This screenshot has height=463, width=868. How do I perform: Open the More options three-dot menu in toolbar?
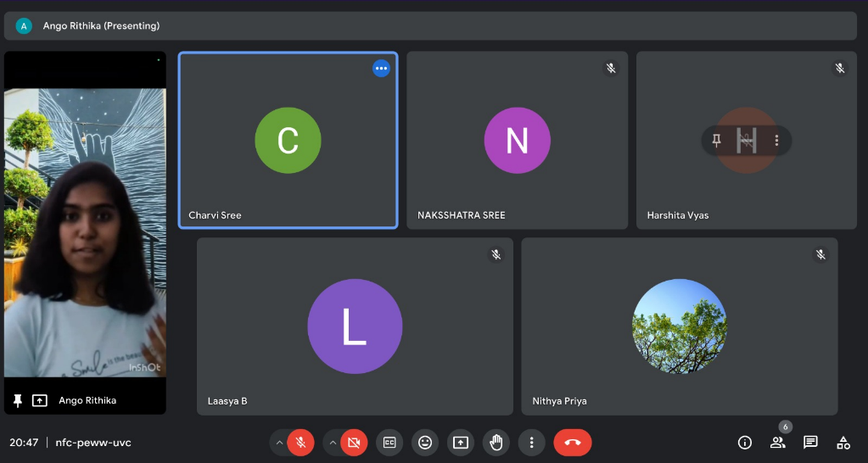[x=531, y=443]
